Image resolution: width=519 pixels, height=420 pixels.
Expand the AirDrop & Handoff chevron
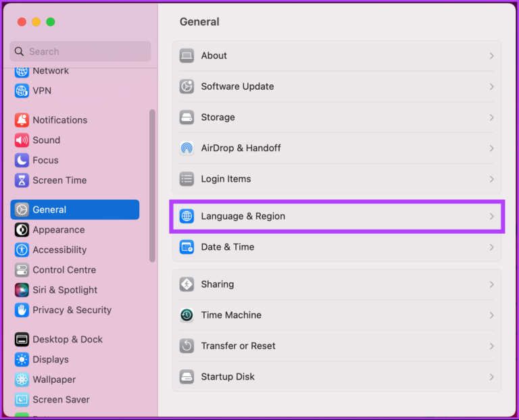(491, 148)
